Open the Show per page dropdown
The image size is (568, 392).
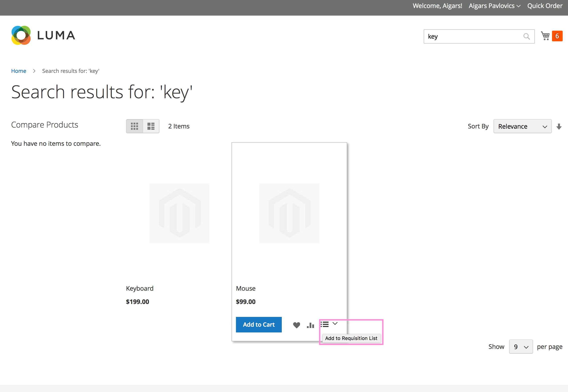click(x=521, y=347)
